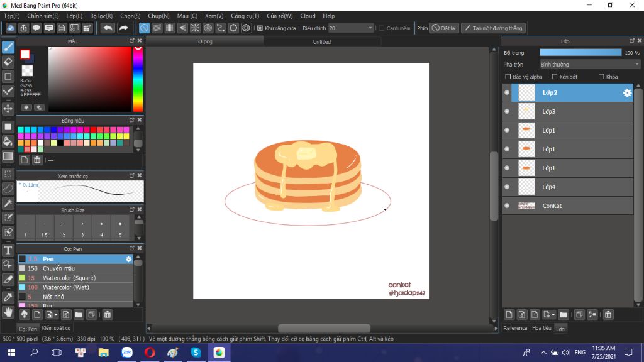Select the Watercolor (Wet) brush
The width and height of the screenshot is (644, 362).
(75, 287)
